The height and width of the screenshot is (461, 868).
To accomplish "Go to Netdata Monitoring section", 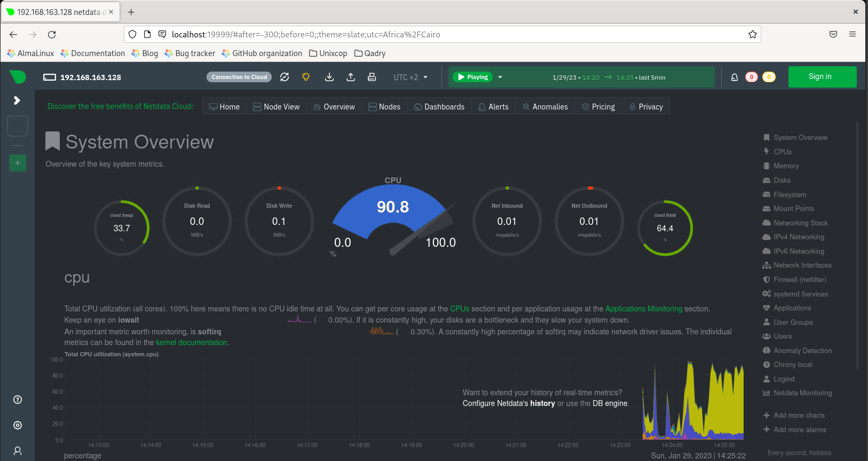I will [x=798, y=393].
